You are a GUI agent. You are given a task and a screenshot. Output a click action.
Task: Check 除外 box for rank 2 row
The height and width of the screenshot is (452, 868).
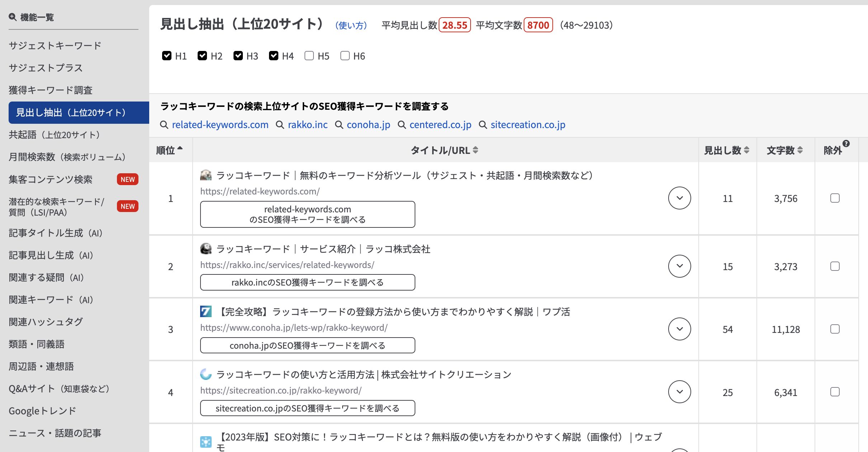[835, 266]
